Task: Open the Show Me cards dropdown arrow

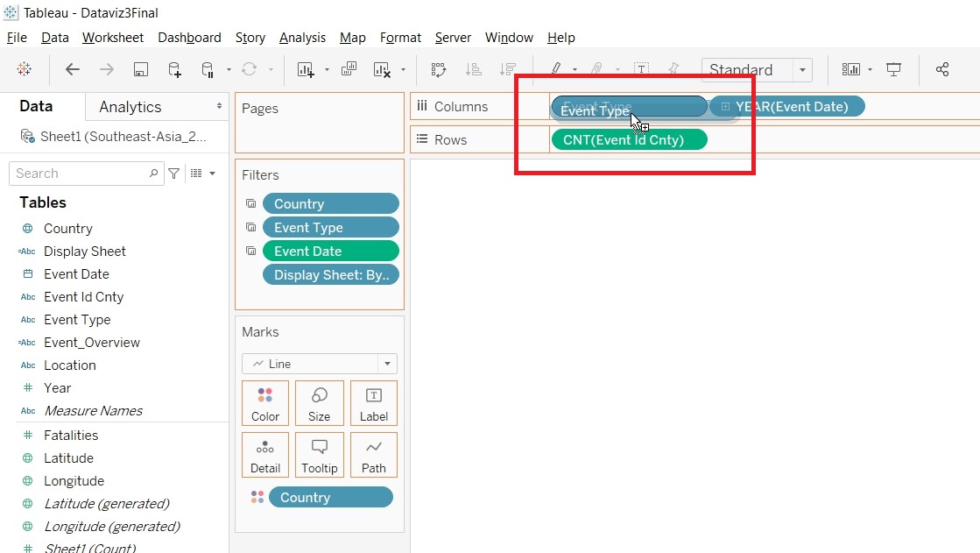Action: 870,70
